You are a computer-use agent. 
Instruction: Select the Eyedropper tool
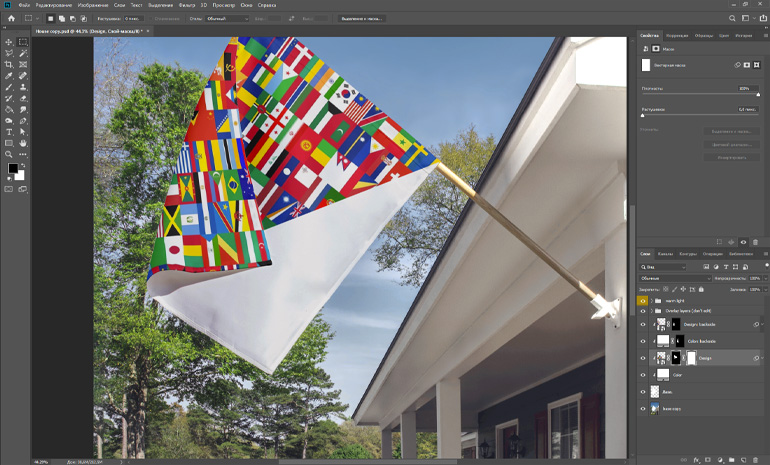click(9, 76)
